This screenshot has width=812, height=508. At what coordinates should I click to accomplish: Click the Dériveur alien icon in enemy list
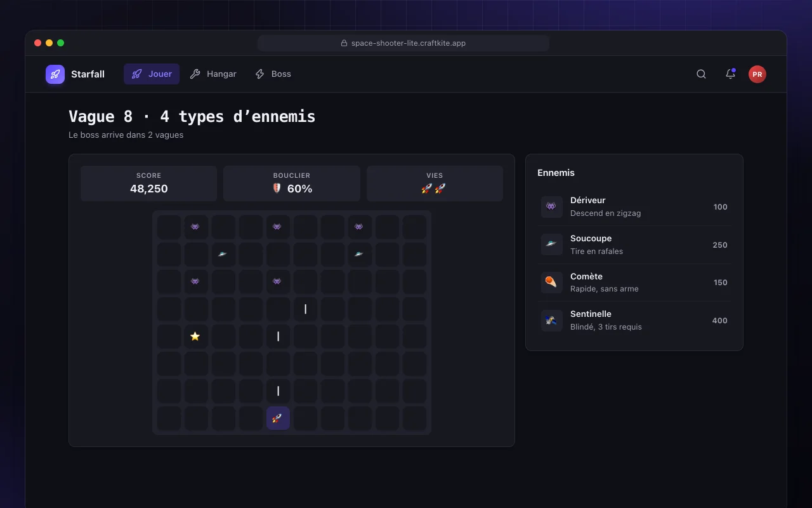pyautogui.click(x=551, y=207)
